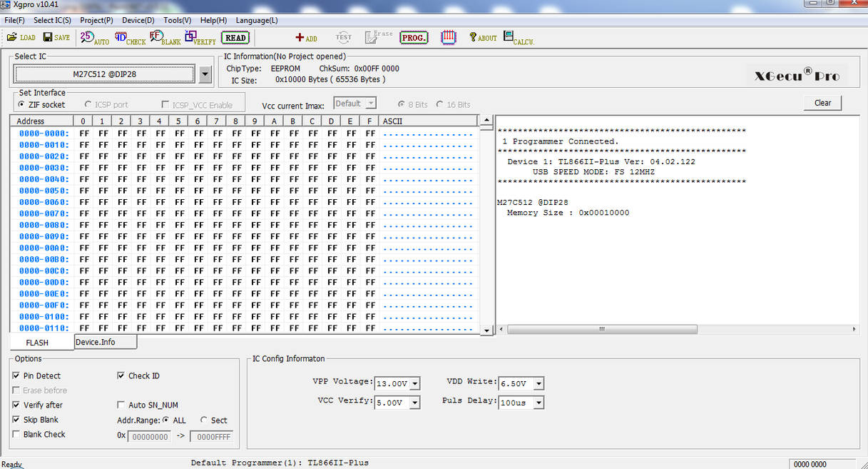Image resolution: width=868 pixels, height=469 pixels.
Task: Click the TEST toolbar icon
Action: click(x=343, y=37)
